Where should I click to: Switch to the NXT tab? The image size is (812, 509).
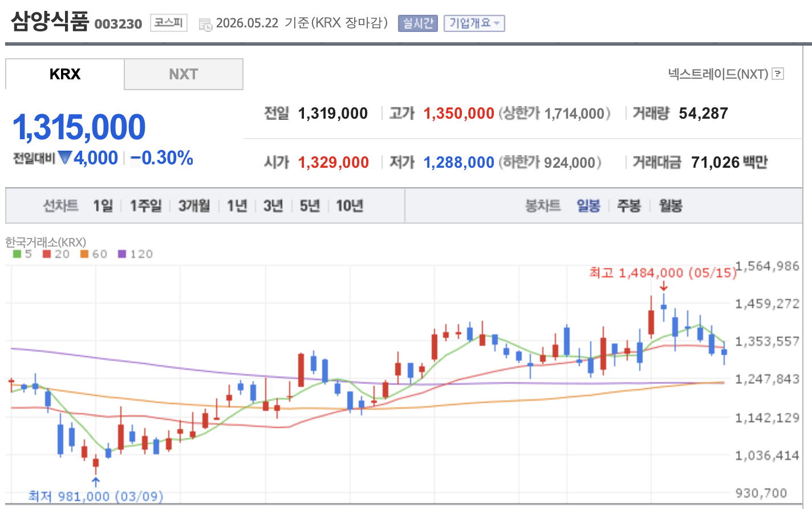click(x=184, y=74)
